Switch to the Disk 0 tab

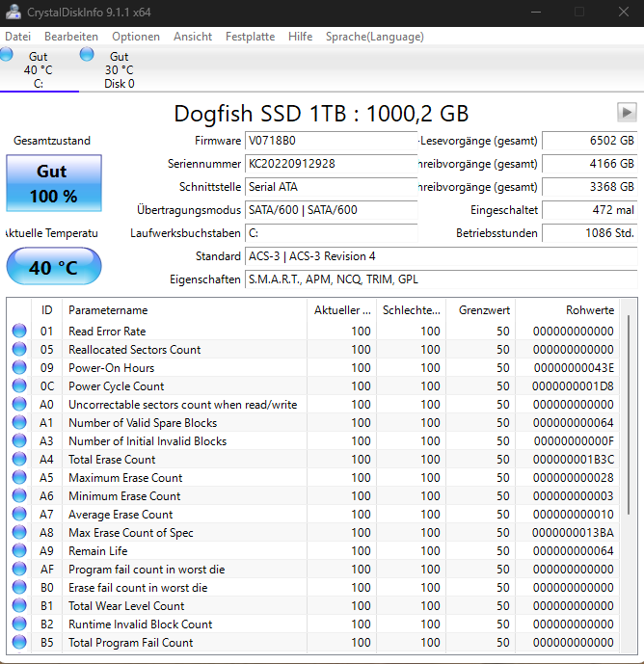click(x=120, y=69)
